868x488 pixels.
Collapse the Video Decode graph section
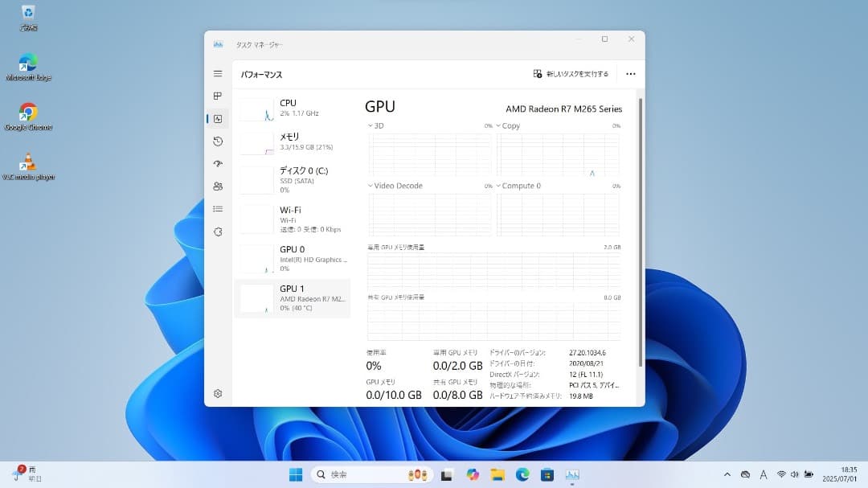[x=372, y=186]
